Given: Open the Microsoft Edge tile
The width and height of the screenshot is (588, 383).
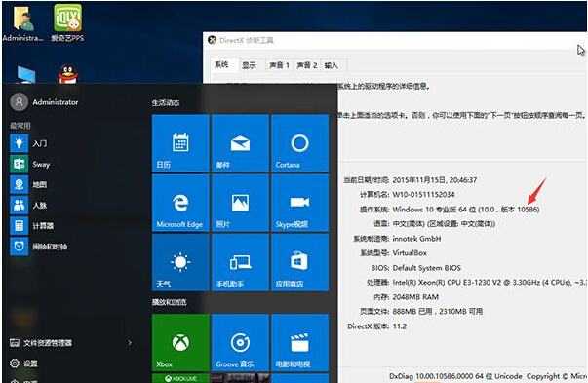Looking at the screenshot, I should tap(180, 203).
